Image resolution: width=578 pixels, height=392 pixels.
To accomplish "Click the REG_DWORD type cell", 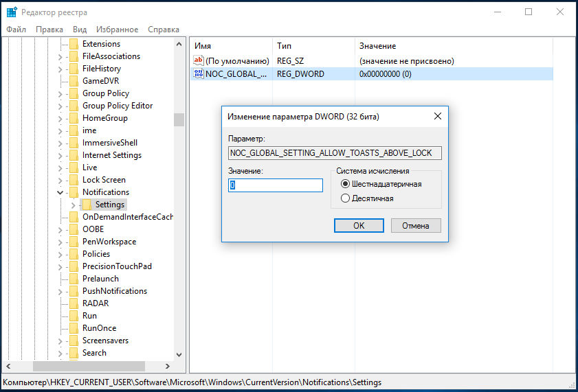I will pyautogui.click(x=300, y=74).
